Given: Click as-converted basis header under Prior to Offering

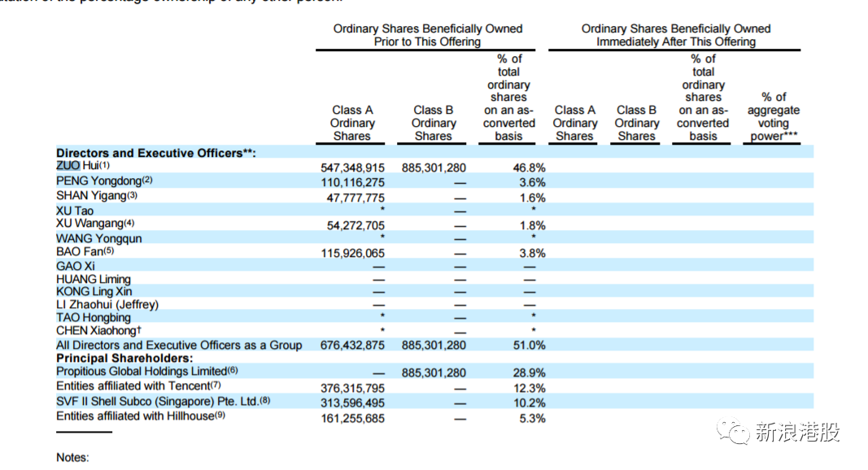Looking at the screenshot, I should [x=508, y=98].
